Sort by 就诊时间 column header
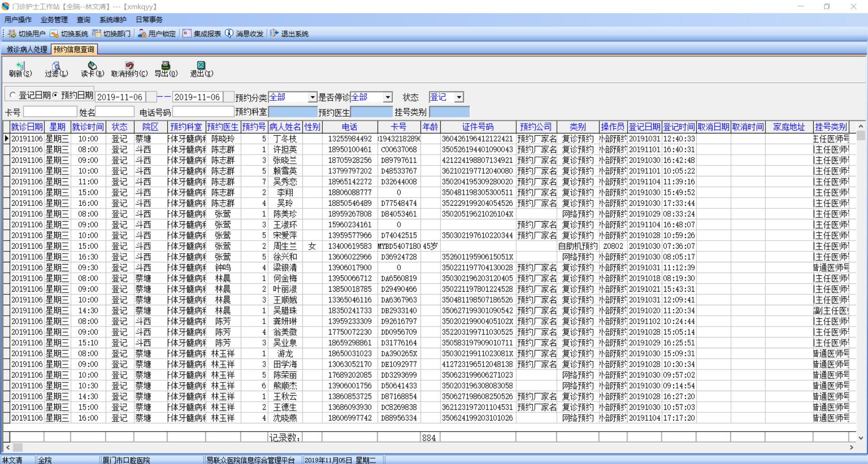Image resolution: width=868 pixels, height=464 pixels. click(x=88, y=127)
